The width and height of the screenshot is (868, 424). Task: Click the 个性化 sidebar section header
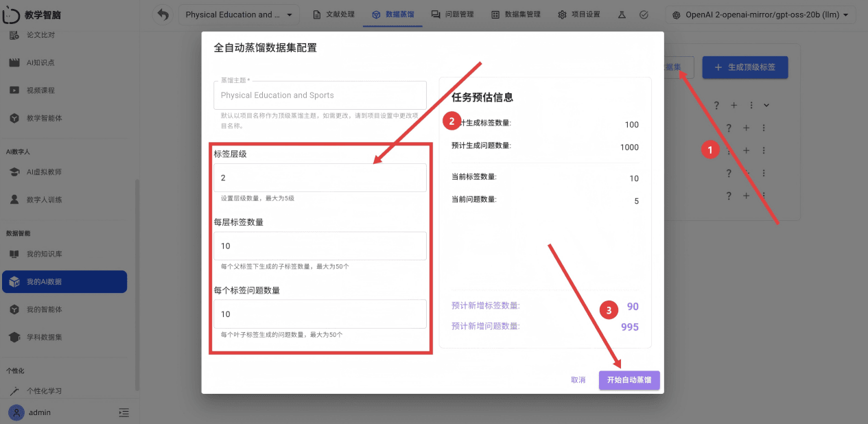[15, 370]
